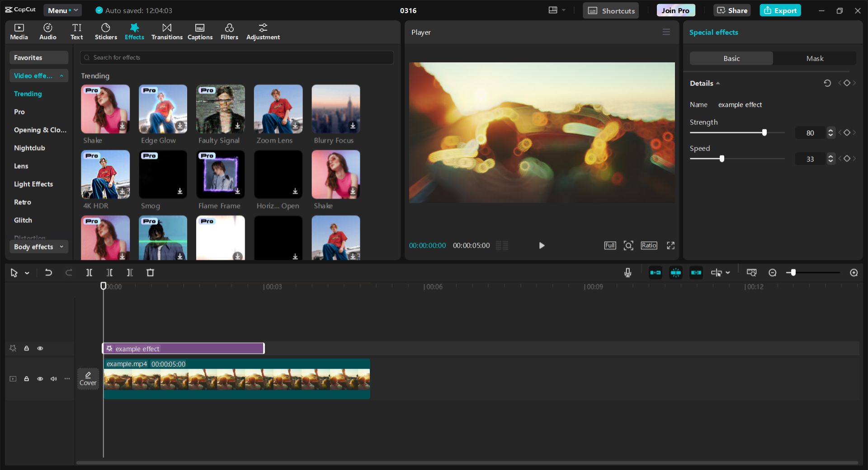The width and height of the screenshot is (868, 470).
Task: Open the Menu dropdown
Action: (62, 10)
